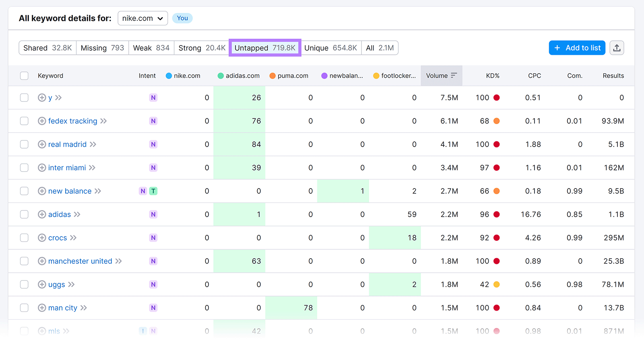Switch to the Missing keywords tab
The image size is (644, 342).
102,48
